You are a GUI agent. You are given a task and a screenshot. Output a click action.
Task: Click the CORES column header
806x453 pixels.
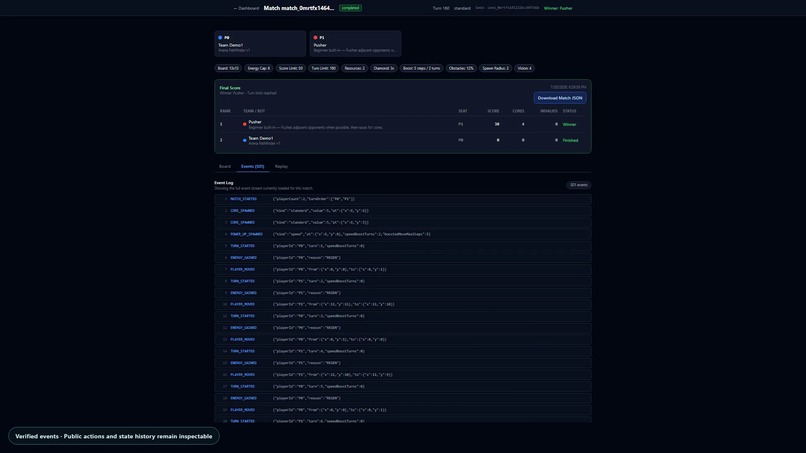(x=518, y=111)
